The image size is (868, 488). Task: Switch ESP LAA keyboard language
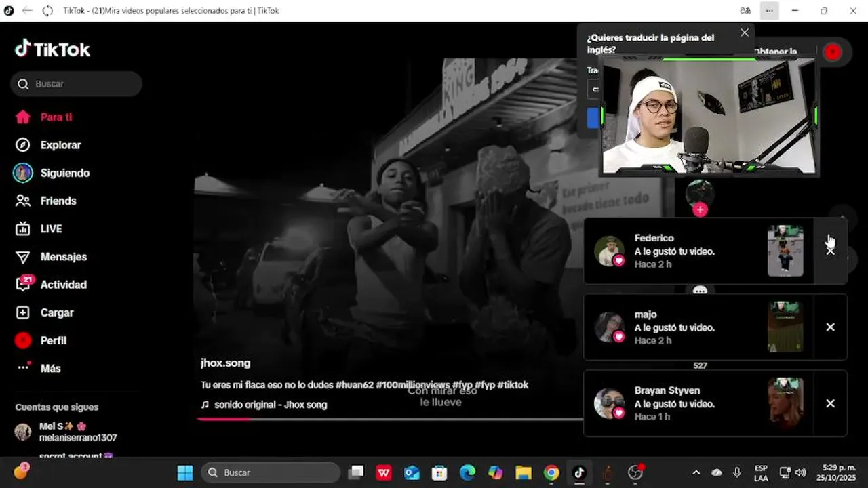pos(761,472)
